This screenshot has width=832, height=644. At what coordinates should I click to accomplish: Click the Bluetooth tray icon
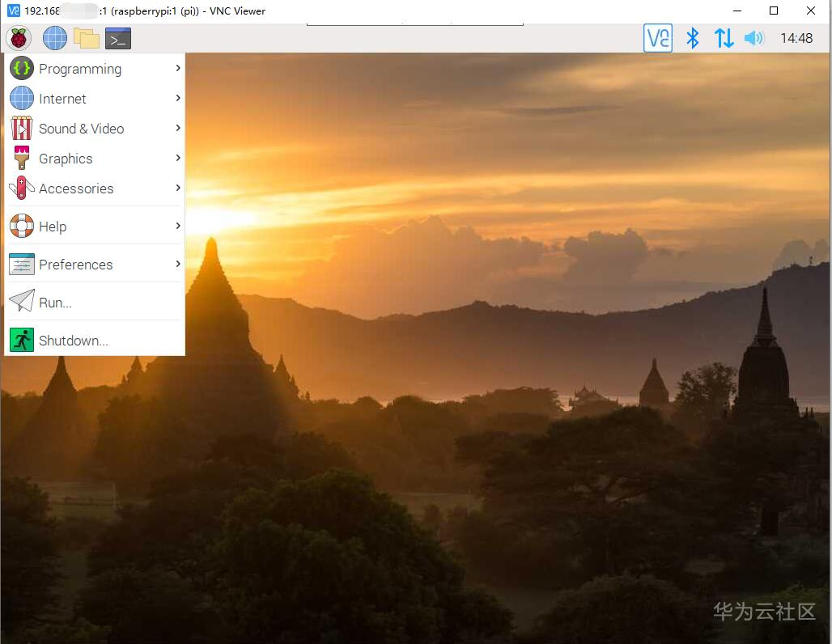click(693, 38)
